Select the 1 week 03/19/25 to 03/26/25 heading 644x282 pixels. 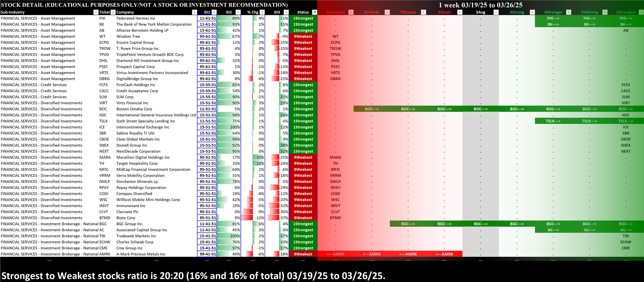pyautogui.click(x=480, y=5)
